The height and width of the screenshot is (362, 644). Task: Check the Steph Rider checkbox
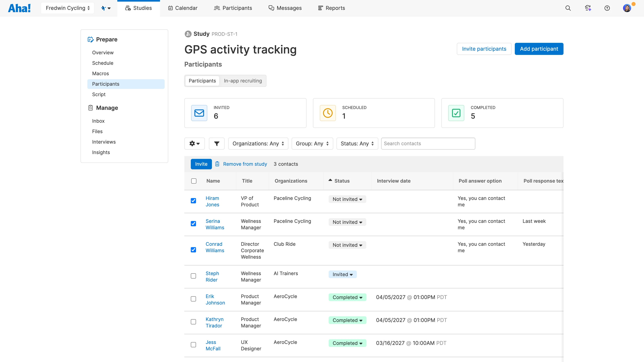coord(193,276)
